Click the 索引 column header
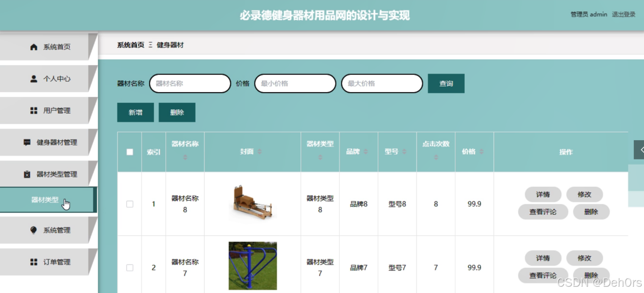The height and width of the screenshot is (293, 644). click(154, 152)
